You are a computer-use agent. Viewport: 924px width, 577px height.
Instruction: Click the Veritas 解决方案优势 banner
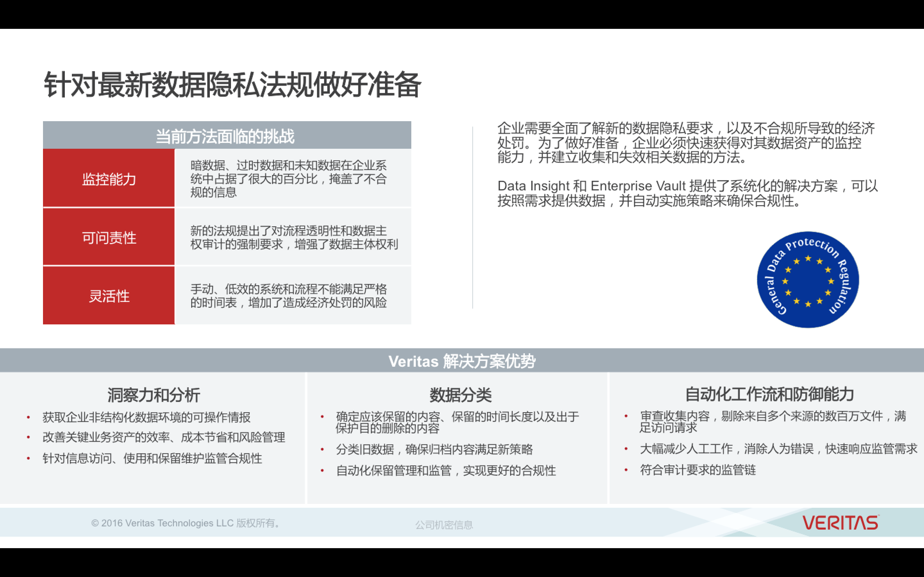point(462,361)
